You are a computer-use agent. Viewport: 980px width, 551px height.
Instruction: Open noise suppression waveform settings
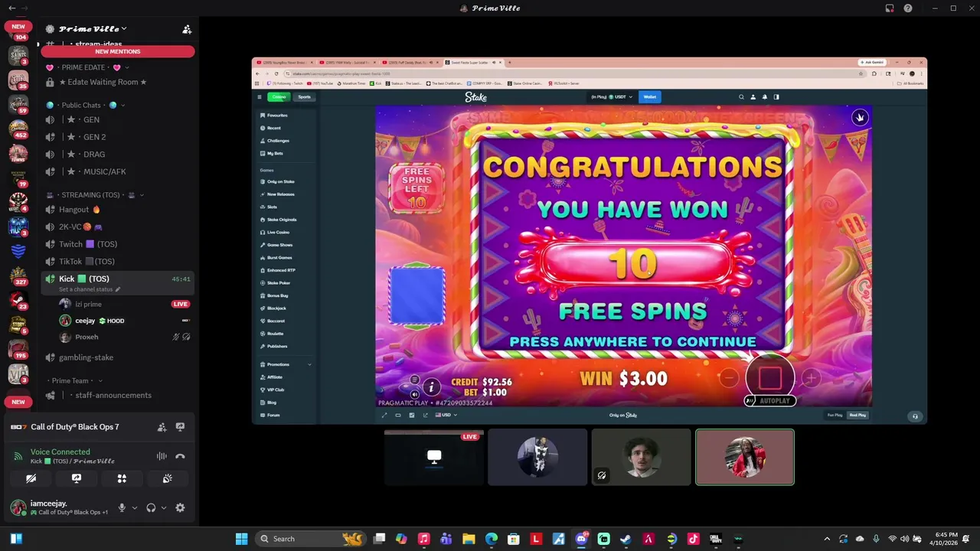click(x=162, y=456)
